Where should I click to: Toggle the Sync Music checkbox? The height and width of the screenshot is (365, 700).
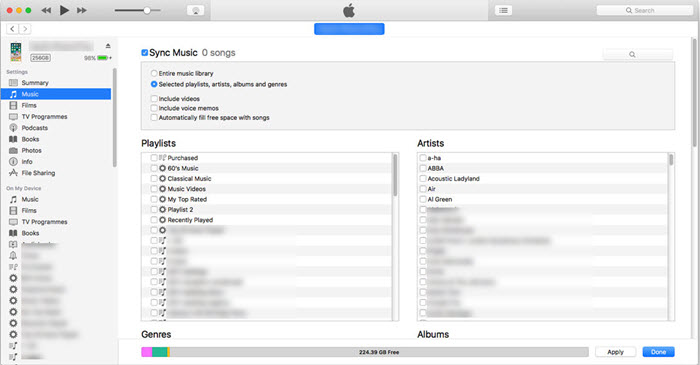coord(145,53)
